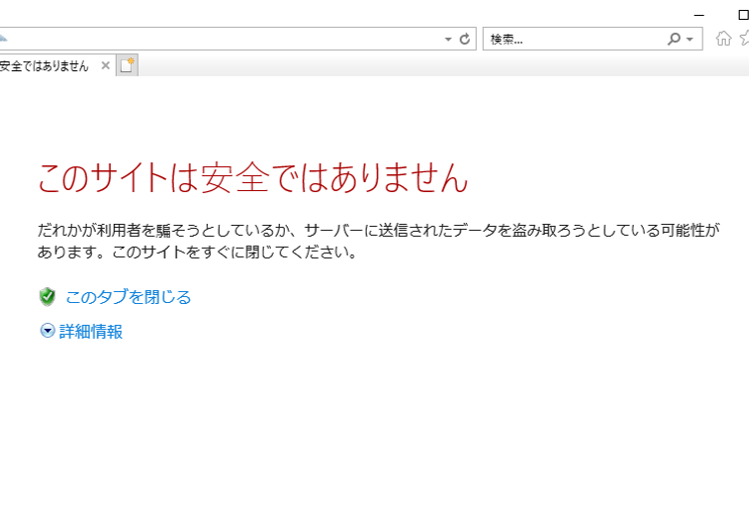The image size is (749, 523).
Task: Expand the 詳細情報 section
Action: click(x=47, y=331)
